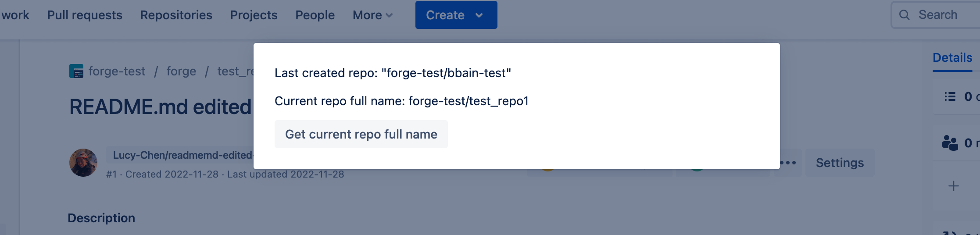Expand the More menu in navigation

click(x=372, y=15)
